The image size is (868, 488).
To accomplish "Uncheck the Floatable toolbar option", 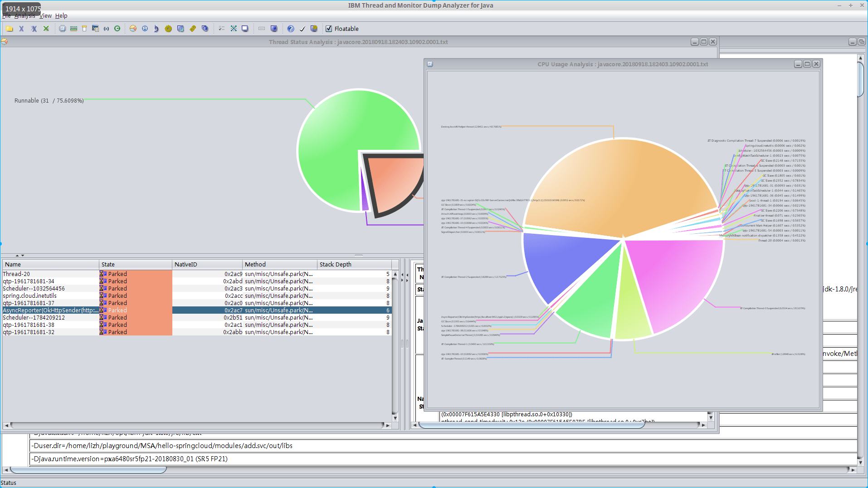I will pyautogui.click(x=329, y=29).
